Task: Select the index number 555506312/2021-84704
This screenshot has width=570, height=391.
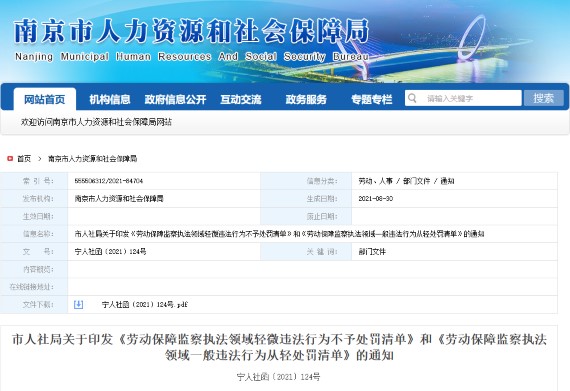Action: (x=109, y=181)
